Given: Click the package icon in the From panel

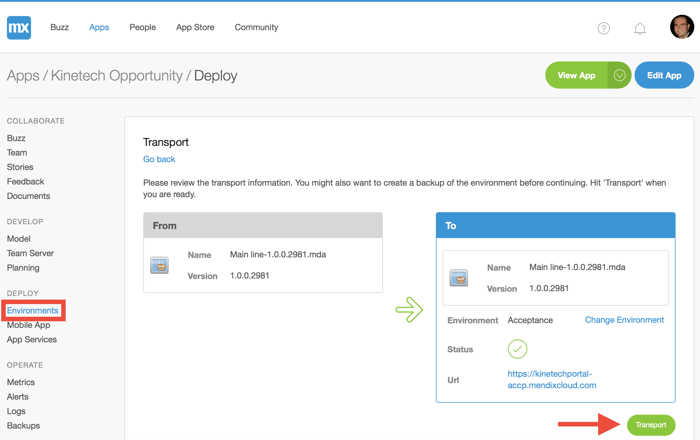Looking at the screenshot, I should pos(159,265).
